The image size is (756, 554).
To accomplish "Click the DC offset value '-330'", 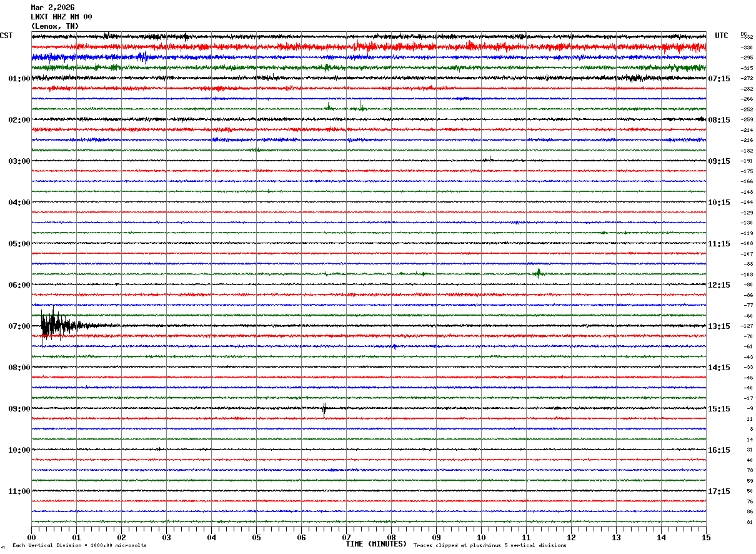I will (x=747, y=48).
